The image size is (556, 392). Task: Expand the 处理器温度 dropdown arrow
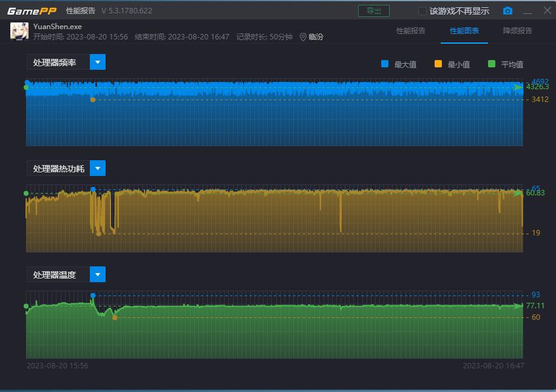tap(98, 274)
